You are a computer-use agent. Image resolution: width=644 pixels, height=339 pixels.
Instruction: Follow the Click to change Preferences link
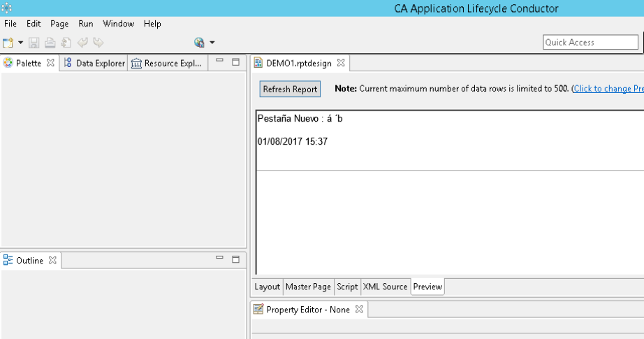coord(608,89)
